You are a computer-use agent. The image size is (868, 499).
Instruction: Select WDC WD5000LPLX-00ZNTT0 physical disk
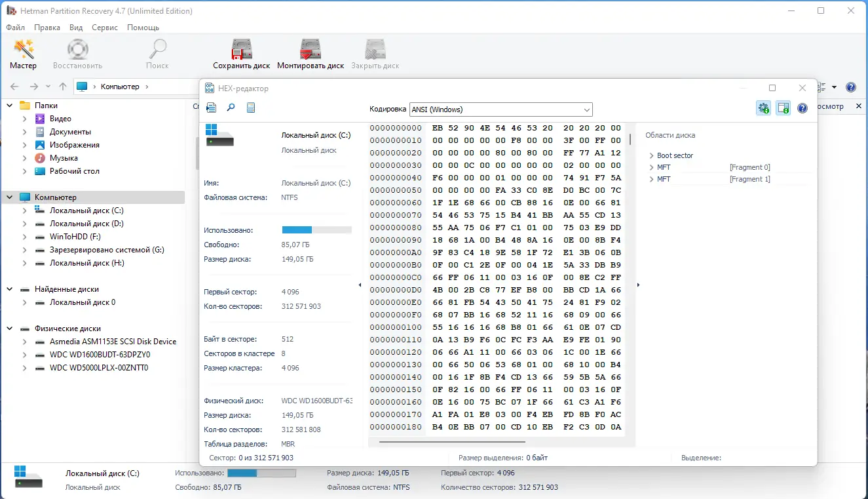[x=99, y=368]
